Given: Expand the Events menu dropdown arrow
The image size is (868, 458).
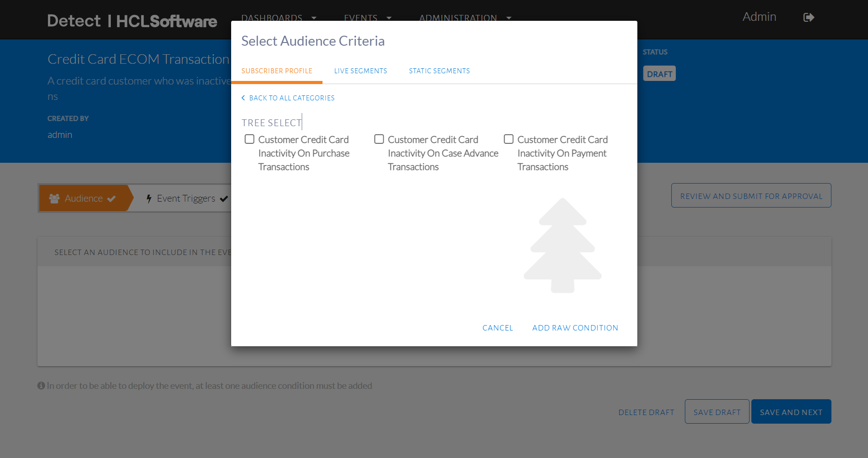Looking at the screenshot, I should (x=389, y=18).
